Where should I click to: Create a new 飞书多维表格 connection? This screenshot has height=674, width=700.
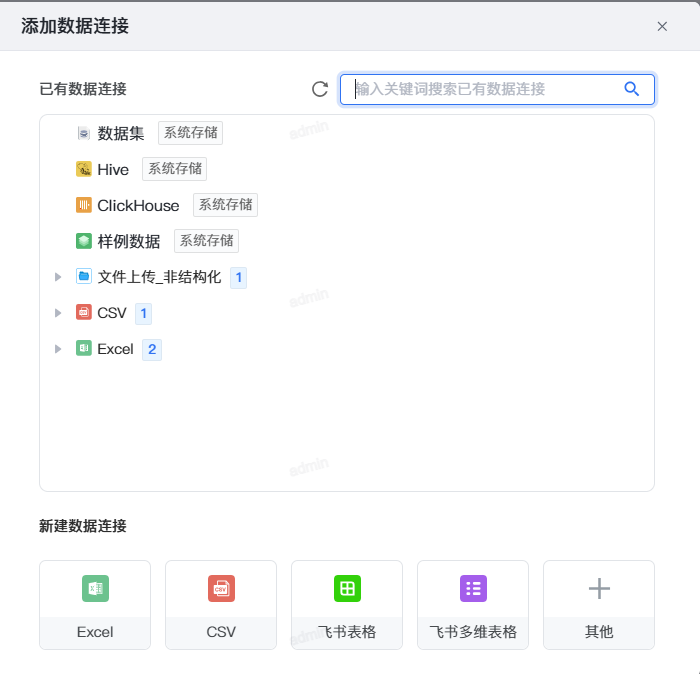click(473, 604)
